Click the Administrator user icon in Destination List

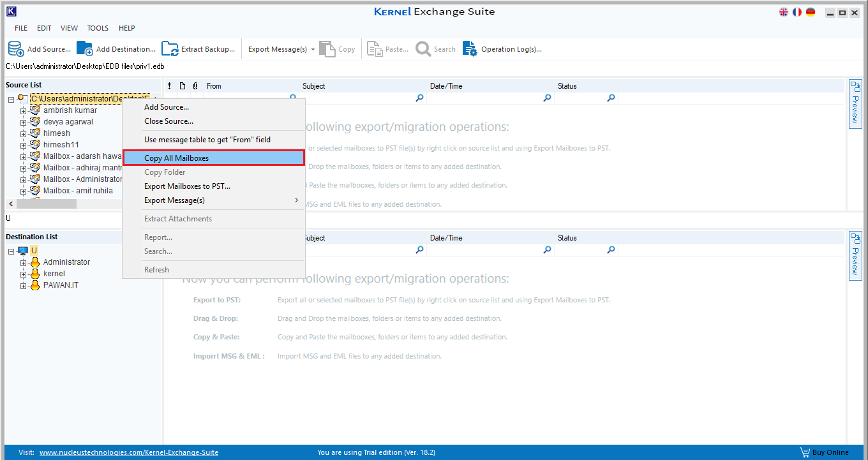(x=35, y=262)
